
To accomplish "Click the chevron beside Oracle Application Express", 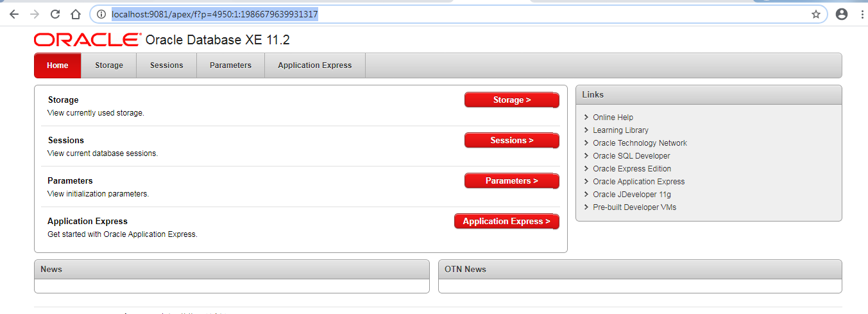I will [586, 182].
